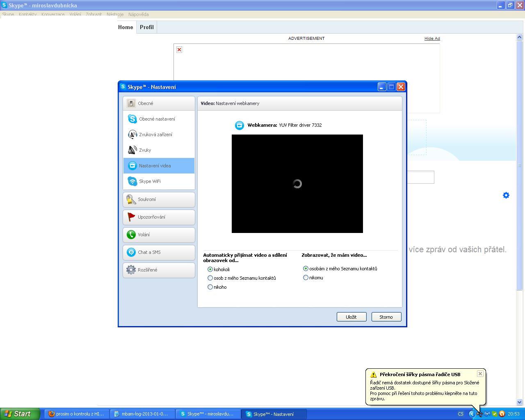The width and height of the screenshot is (525, 420).
Task: Click the USB controller bandwidth balloon message
Action: tap(425, 390)
